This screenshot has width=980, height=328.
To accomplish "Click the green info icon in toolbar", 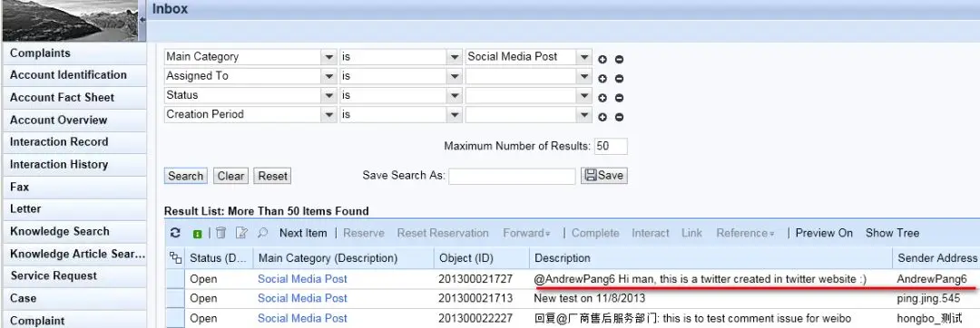I will (x=198, y=234).
